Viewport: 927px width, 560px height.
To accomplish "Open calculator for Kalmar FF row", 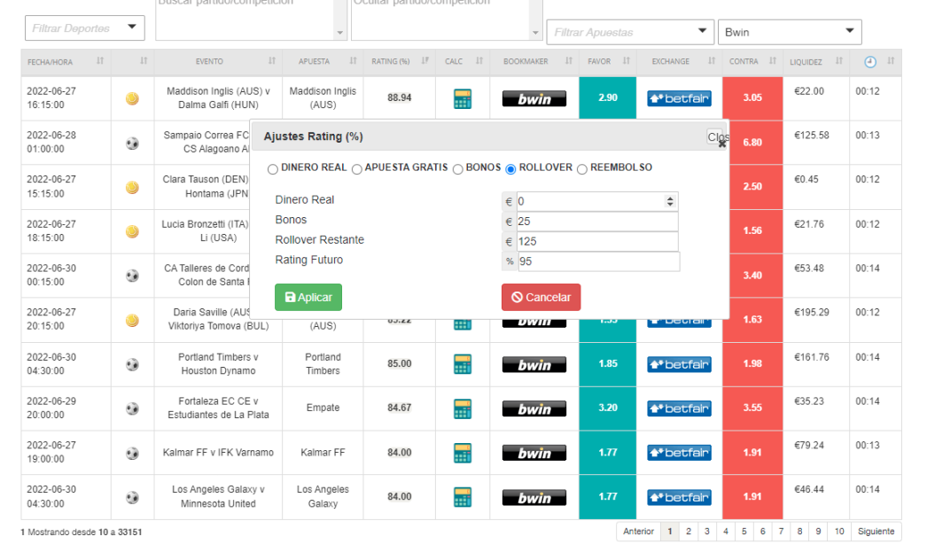I will click(x=463, y=453).
